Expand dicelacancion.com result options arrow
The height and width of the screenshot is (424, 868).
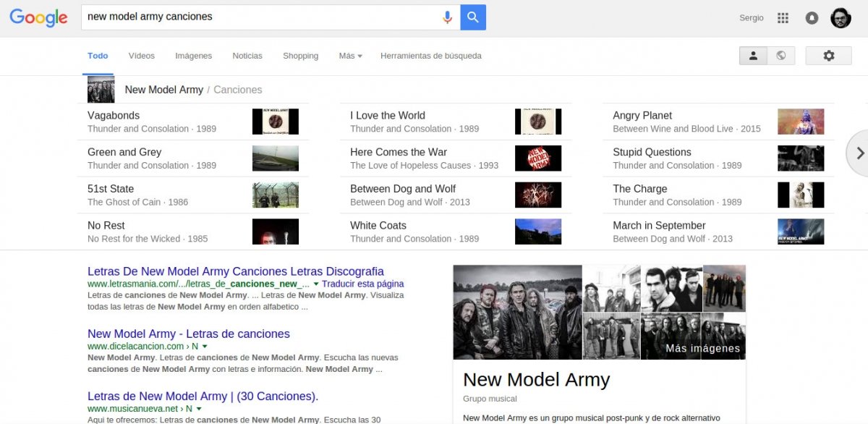coord(205,347)
